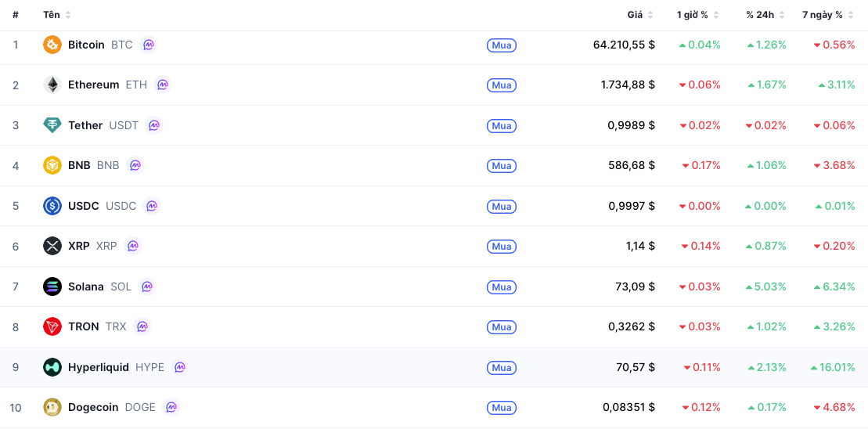The height and width of the screenshot is (429, 868).
Task: Open the community chat icon in BNB row
Action: click(x=135, y=165)
